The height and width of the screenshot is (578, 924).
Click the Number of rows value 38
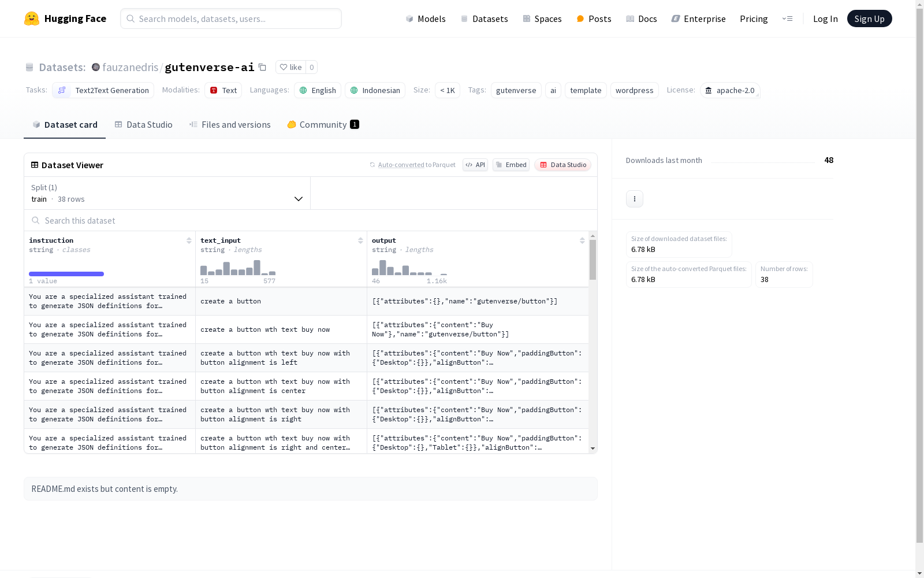765,280
